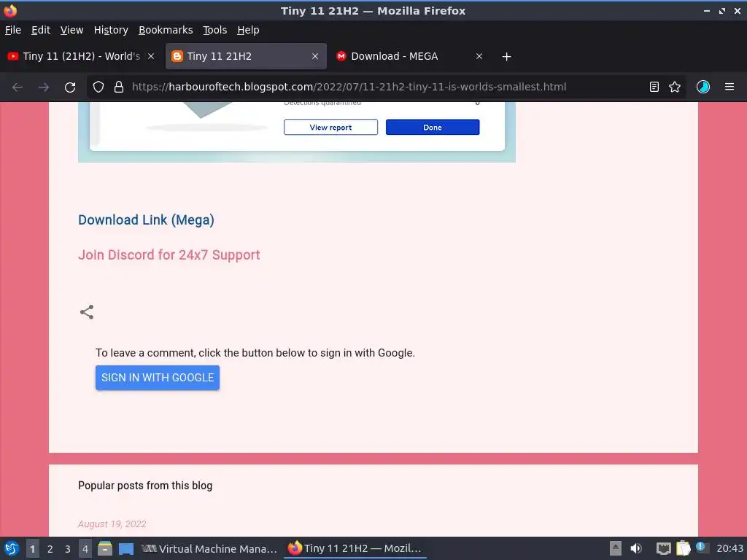Open Join Discord for 24x7 Support link
Screen dimensions: 747x560
(x=169, y=254)
